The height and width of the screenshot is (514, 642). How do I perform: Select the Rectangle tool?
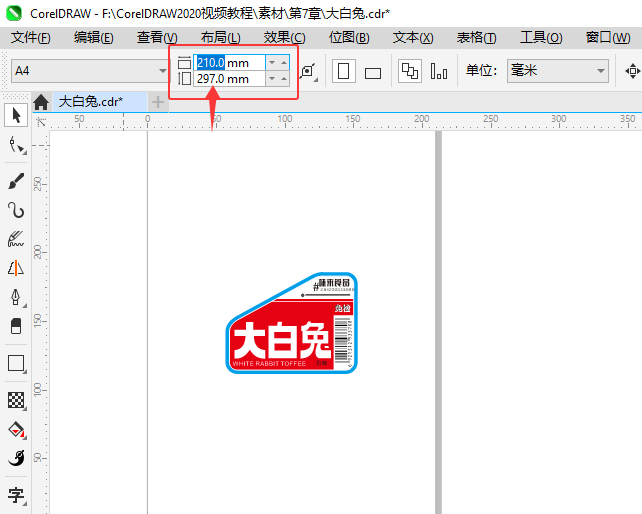click(16, 363)
